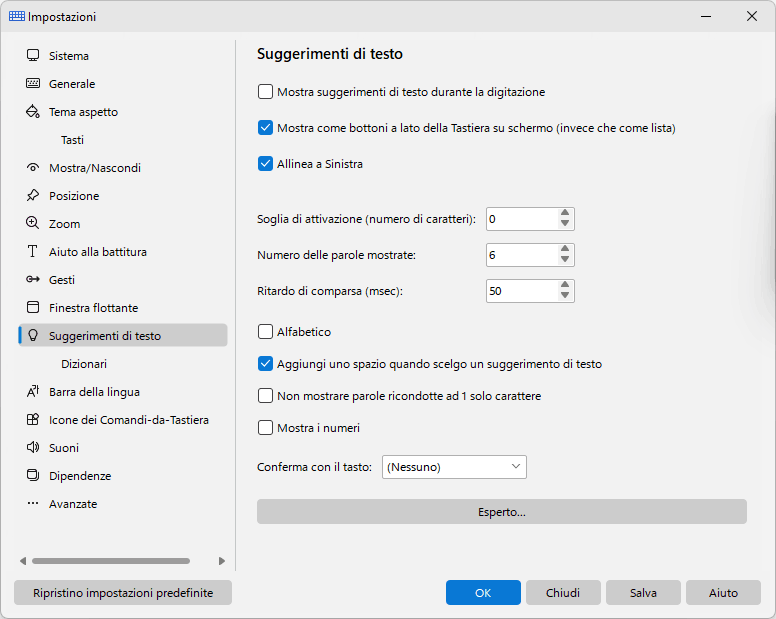Image resolution: width=776 pixels, height=619 pixels.
Task: Click the Gesti arrow icon
Action: pyautogui.click(x=33, y=280)
